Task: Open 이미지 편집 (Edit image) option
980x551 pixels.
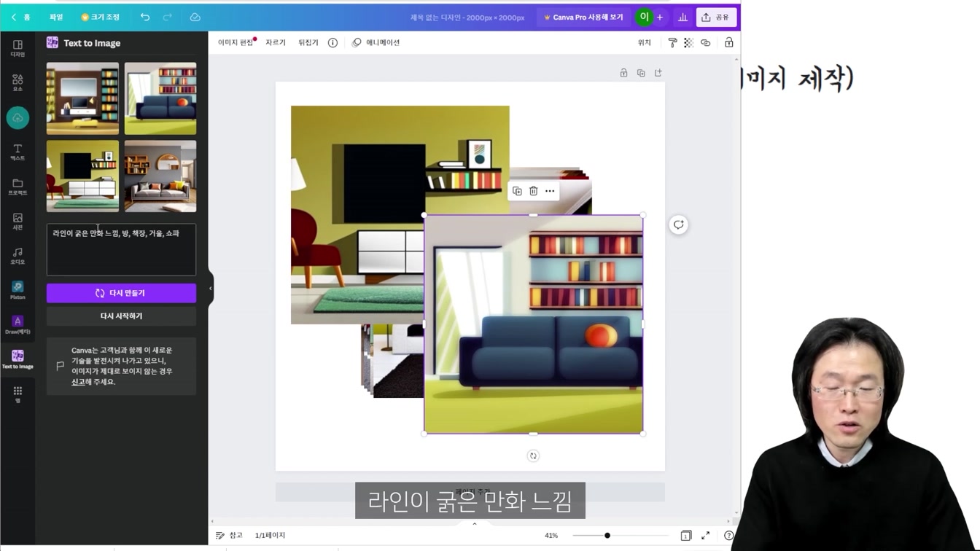Action: (236, 43)
